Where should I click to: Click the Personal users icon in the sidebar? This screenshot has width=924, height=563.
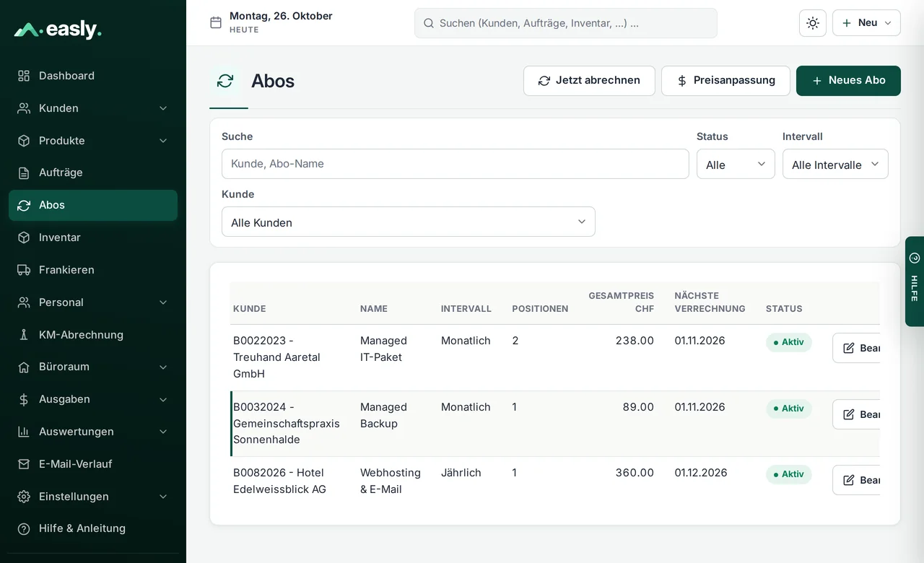(24, 302)
